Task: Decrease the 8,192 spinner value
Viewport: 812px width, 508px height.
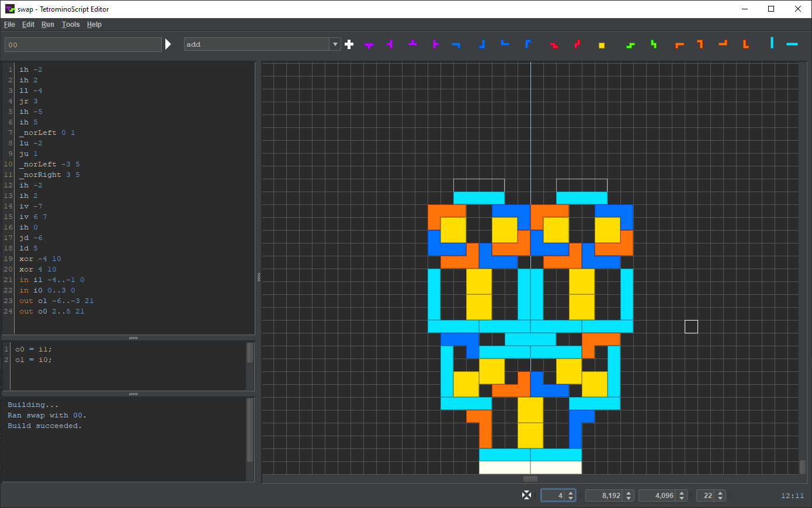Action: (x=629, y=498)
